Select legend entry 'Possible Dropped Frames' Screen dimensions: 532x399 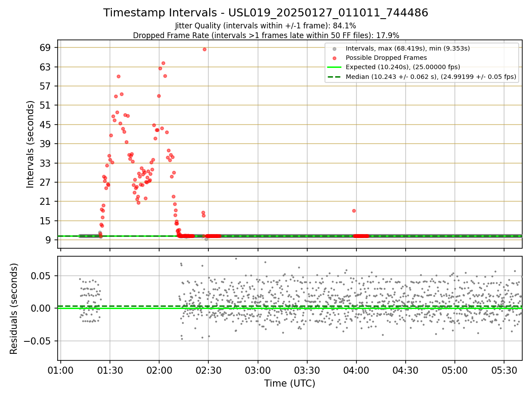[x=386, y=58]
